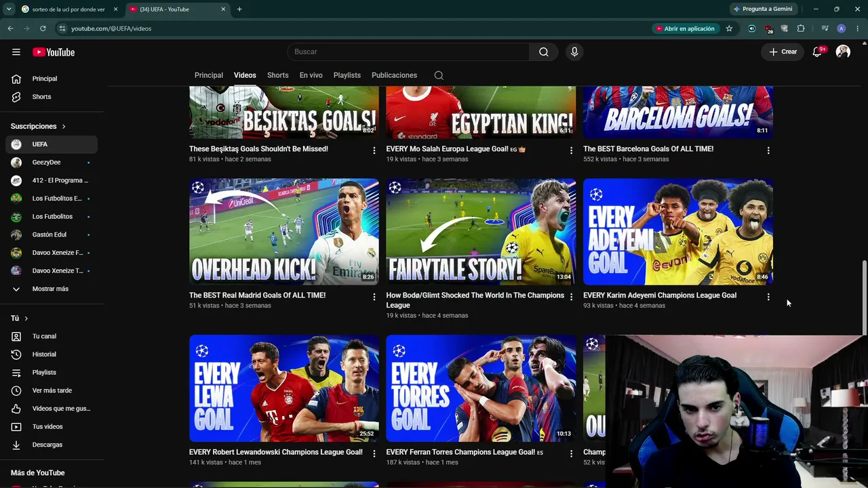Open Tus videos in the sidebar
The image size is (868, 488).
click(52, 426)
